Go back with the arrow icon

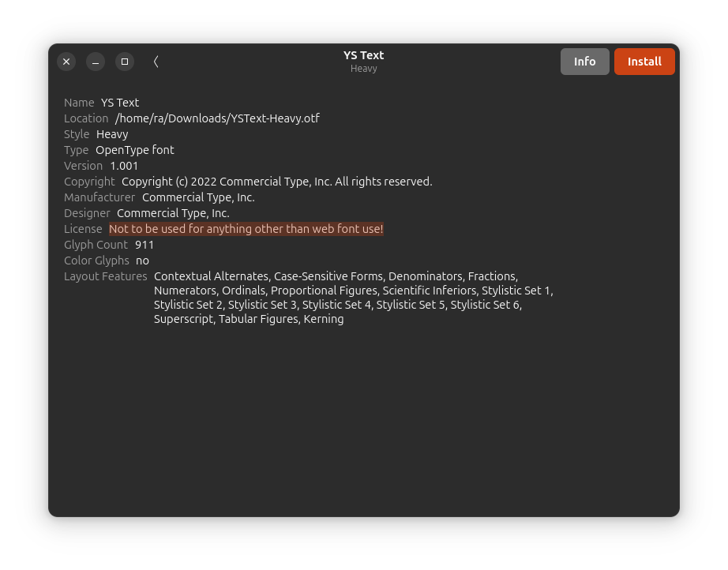(156, 62)
